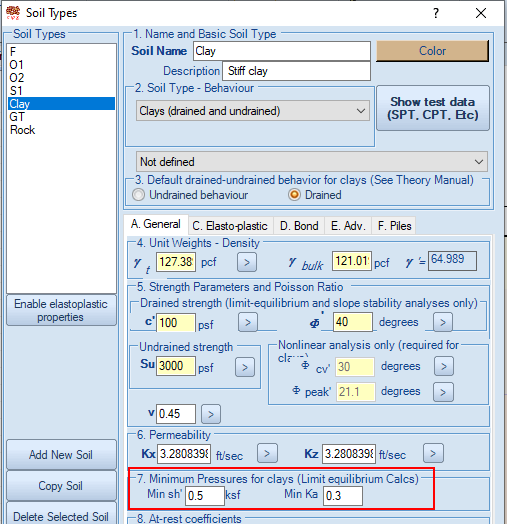Viewport: 507px width, 524px height.
Task: Open the arrow button next to friction angle 40 degrees
Action: [x=443, y=322]
